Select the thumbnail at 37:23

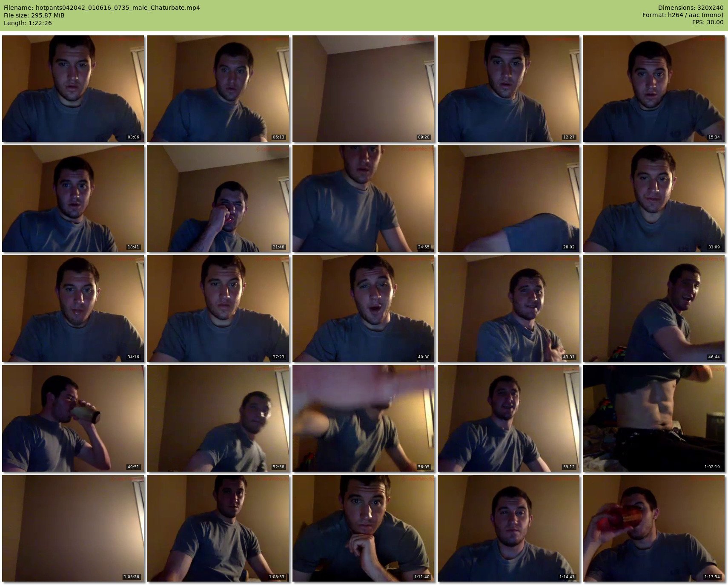pyautogui.click(x=218, y=308)
